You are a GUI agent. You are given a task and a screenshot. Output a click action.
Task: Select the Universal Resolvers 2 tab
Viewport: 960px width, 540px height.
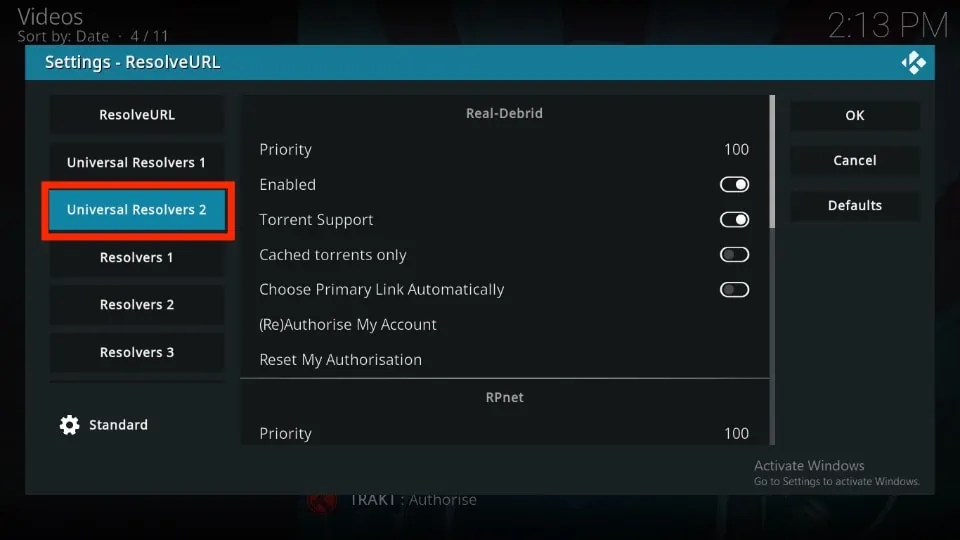[137, 209]
